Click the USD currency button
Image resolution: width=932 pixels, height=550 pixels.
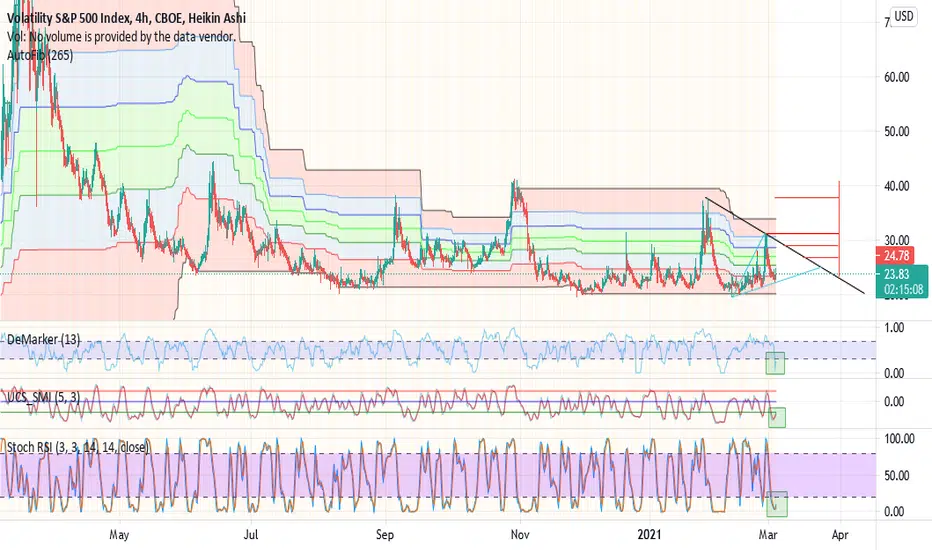coord(903,16)
